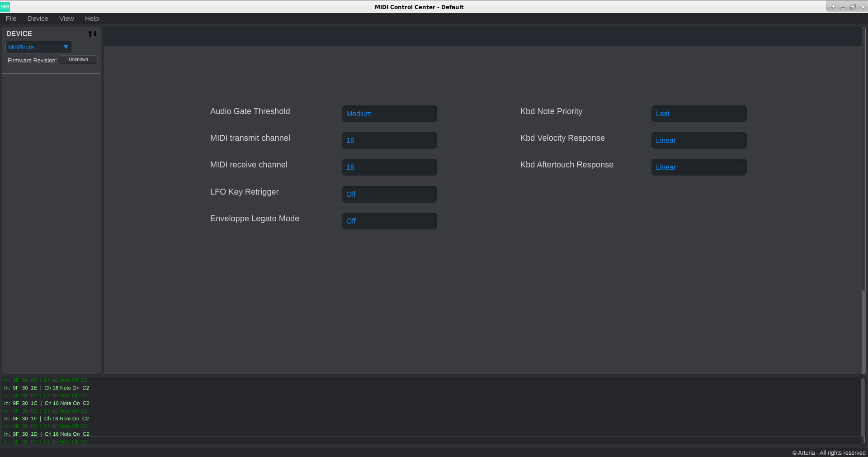Viewport: 868px width, 457px height.
Task: Open the Kbd Note Priority dropdown
Action: click(699, 114)
